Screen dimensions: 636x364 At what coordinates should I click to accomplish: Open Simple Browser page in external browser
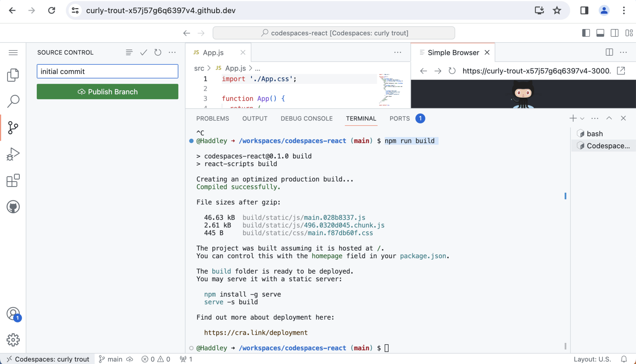pos(621,71)
